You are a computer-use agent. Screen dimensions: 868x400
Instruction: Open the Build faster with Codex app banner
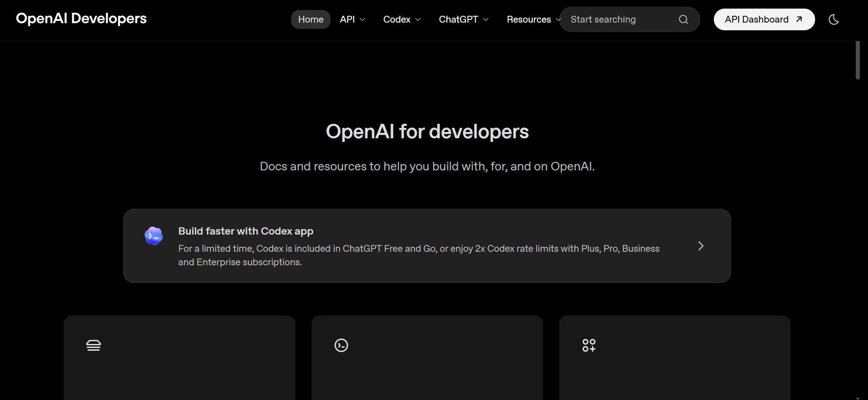pyautogui.click(x=427, y=246)
